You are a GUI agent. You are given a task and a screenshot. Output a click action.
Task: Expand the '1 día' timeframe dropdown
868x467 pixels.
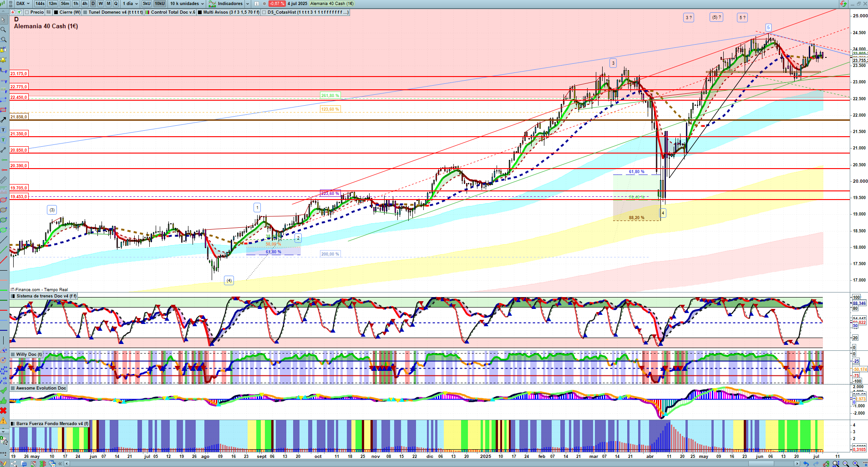coord(130,4)
